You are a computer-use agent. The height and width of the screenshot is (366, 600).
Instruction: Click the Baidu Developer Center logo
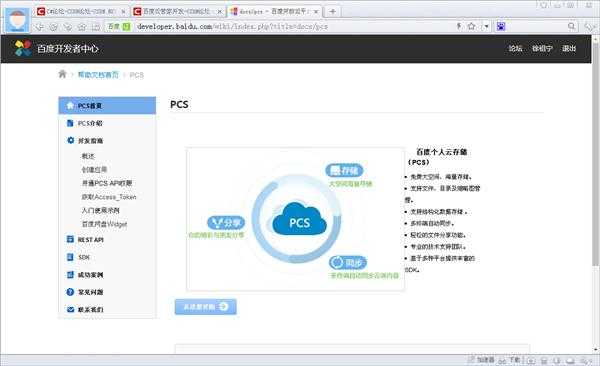coord(57,48)
